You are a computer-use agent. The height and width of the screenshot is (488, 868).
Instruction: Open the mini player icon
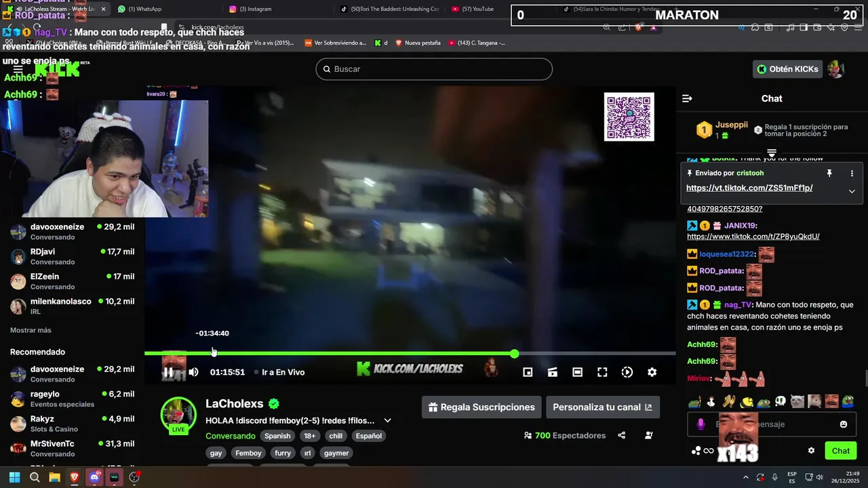click(x=528, y=372)
